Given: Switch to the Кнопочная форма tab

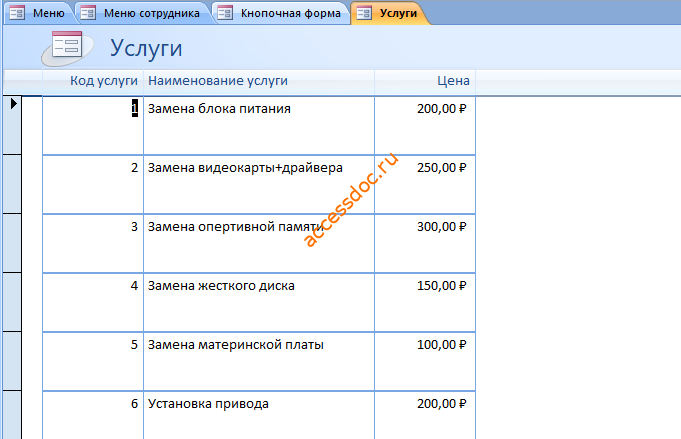Looking at the screenshot, I should (281, 13).
